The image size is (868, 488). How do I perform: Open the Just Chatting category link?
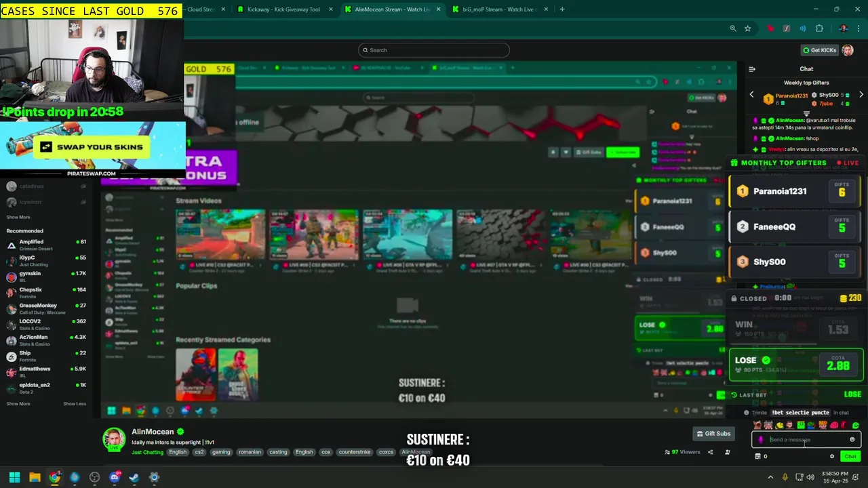(147, 452)
